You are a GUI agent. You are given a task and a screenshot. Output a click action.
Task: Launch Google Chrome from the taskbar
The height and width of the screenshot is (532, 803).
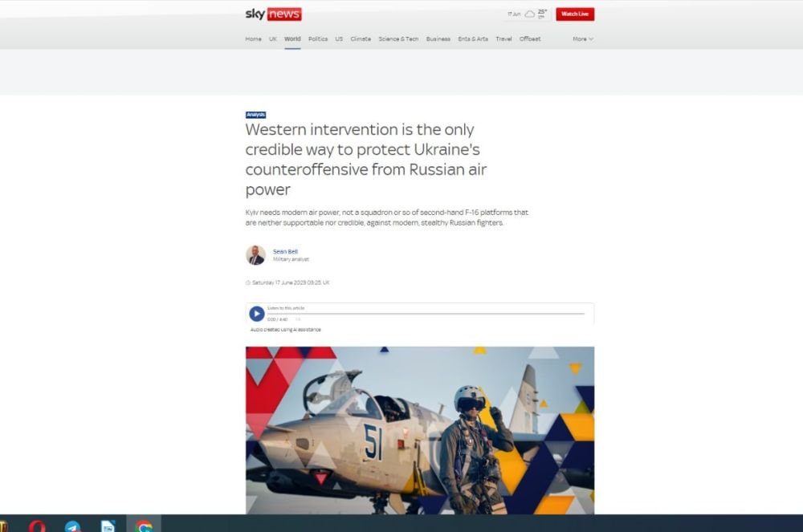pyautogui.click(x=145, y=526)
